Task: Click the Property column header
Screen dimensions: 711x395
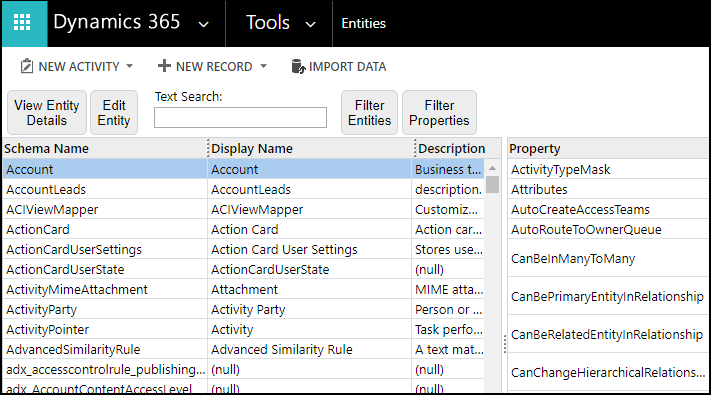Action: (x=609, y=148)
